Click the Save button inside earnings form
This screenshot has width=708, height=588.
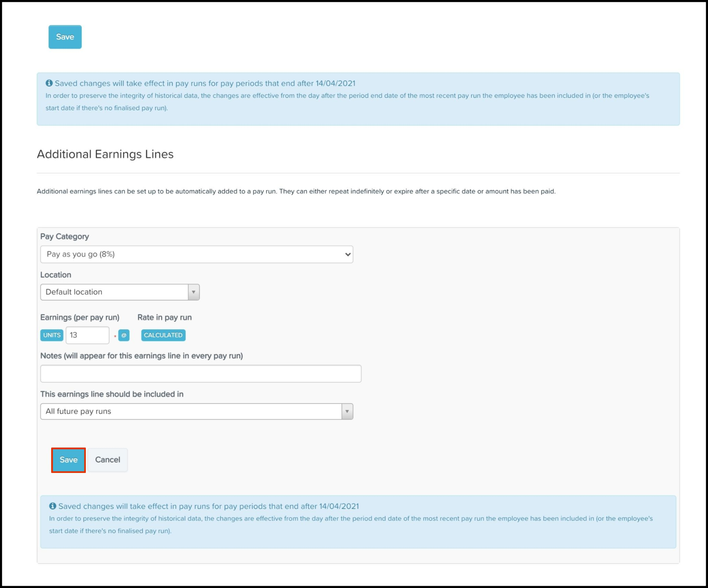68,459
